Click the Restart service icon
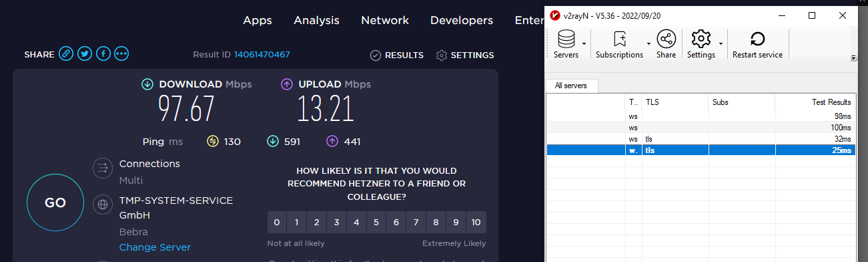 tap(757, 39)
